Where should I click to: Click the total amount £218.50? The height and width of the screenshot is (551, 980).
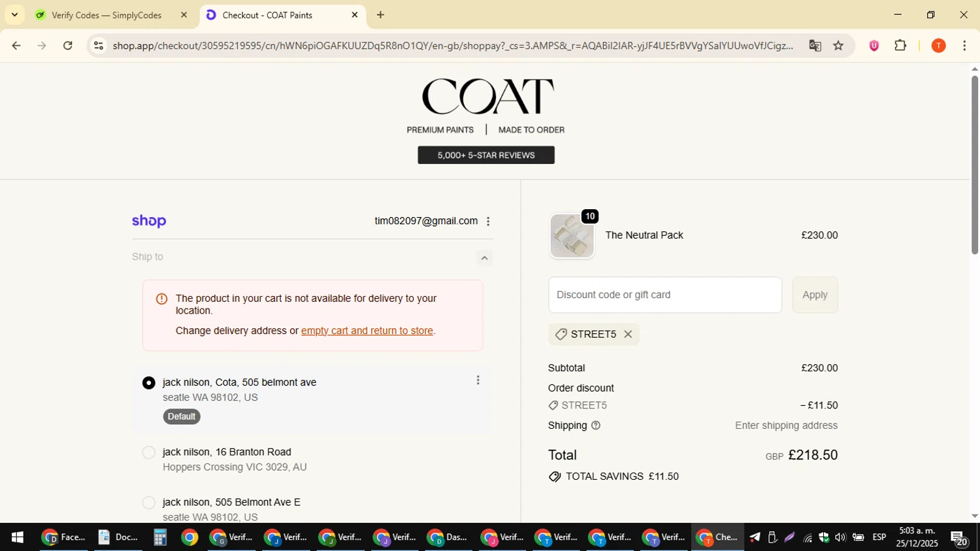point(813,455)
